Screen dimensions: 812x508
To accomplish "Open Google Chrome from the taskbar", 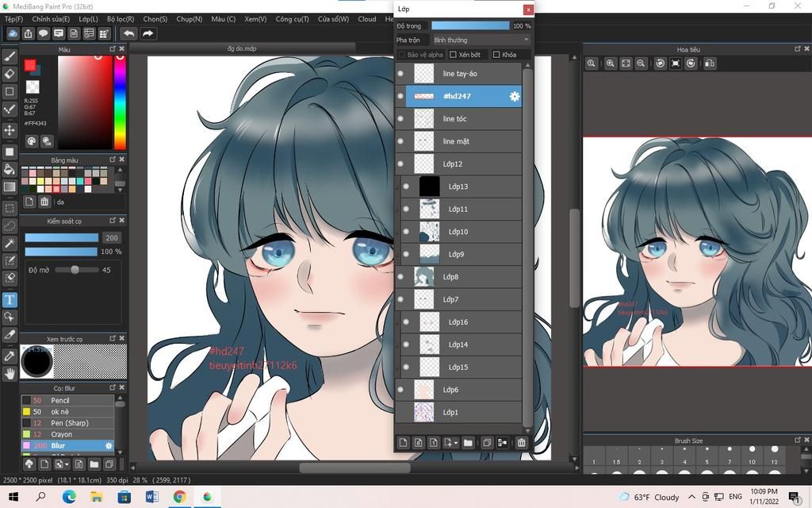I will click(x=180, y=497).
